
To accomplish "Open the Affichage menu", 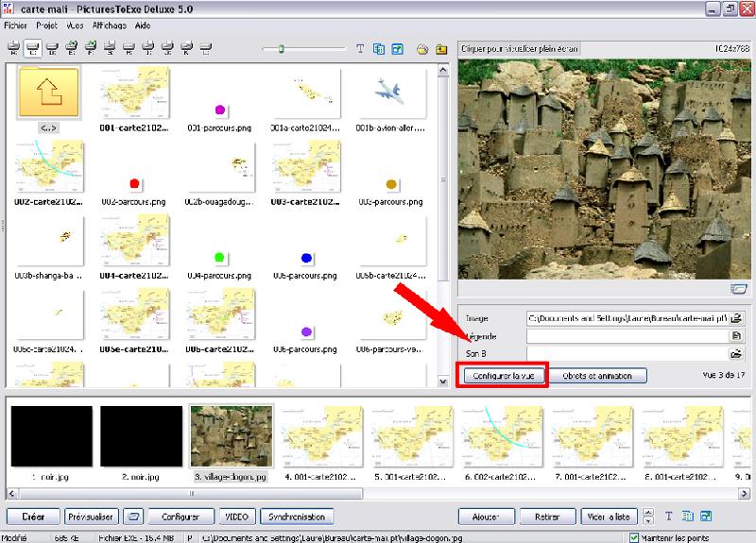I will (x=110, y=25).
